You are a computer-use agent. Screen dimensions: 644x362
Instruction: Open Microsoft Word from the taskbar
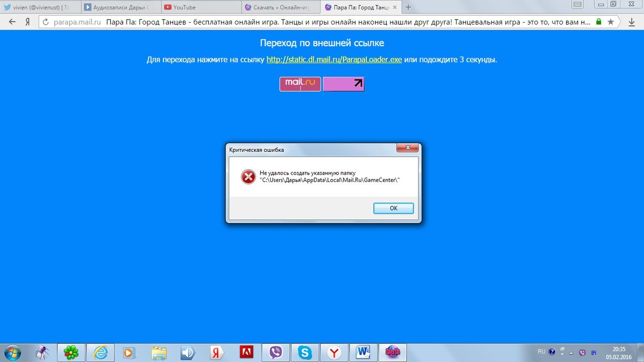click(x=363, y=352)
